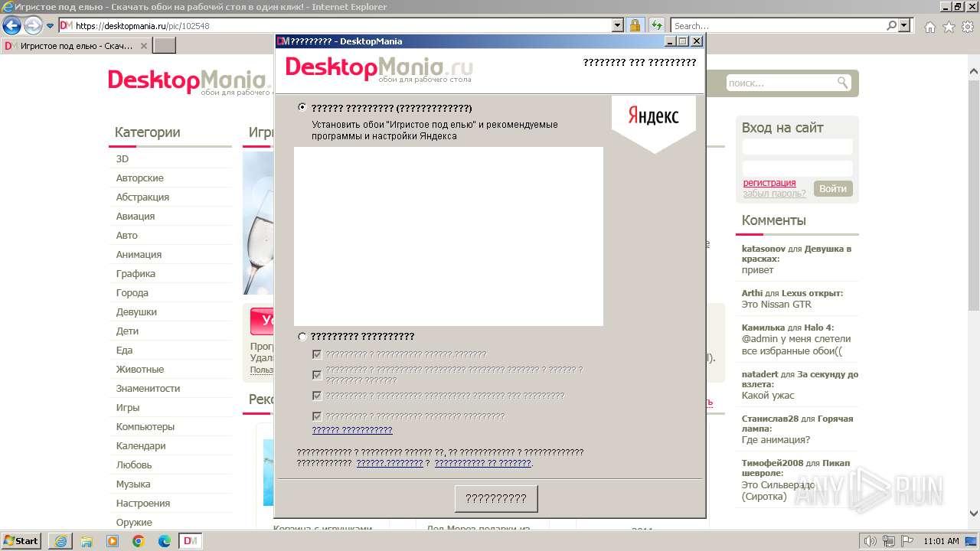This screenshot has width=980, height=551.
Task: Open the Знаменитости category
Action: click(x=148, y=389)
